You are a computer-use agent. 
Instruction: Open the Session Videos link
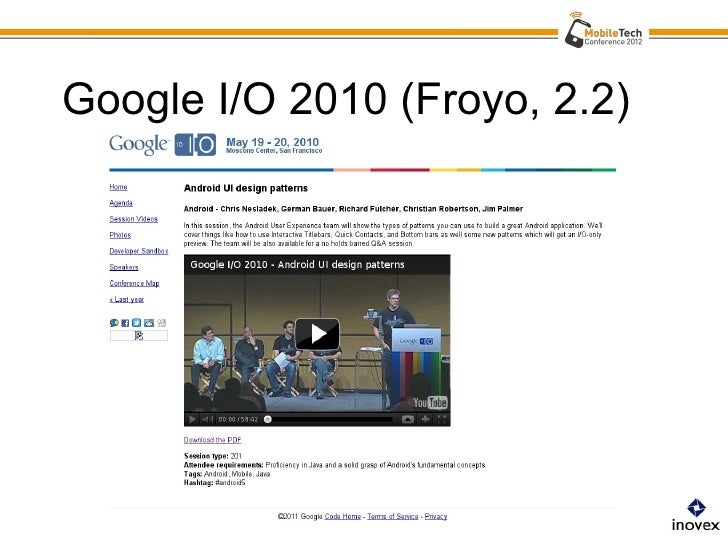pos(134,219)
